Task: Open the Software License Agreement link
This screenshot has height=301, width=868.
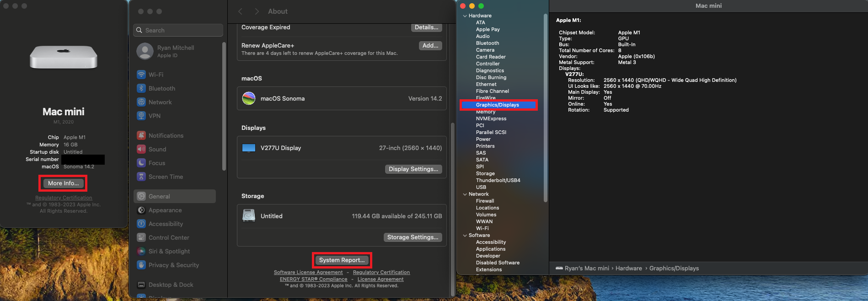Action: tap(308, 272)
